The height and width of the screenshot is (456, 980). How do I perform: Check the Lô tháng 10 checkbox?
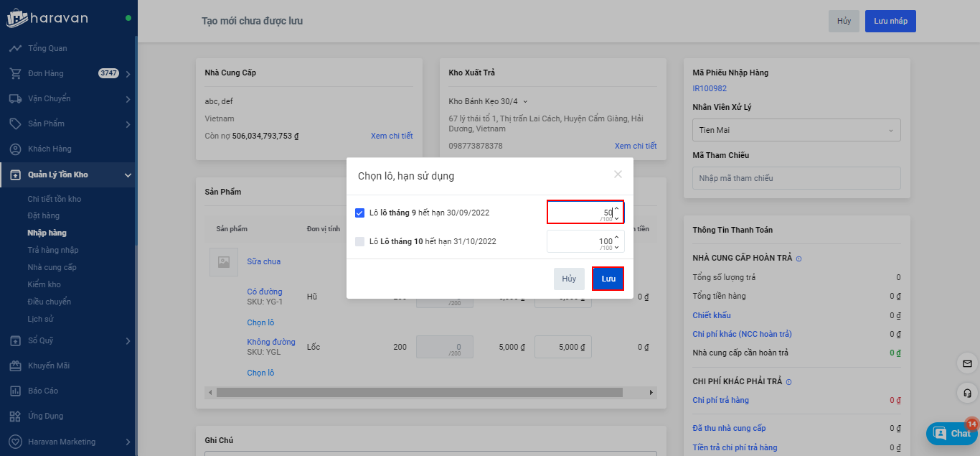point(360,241)
